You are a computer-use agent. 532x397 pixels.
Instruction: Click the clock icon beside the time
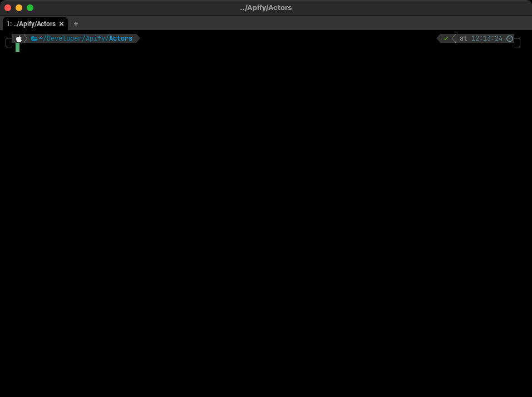click(510, 38)
